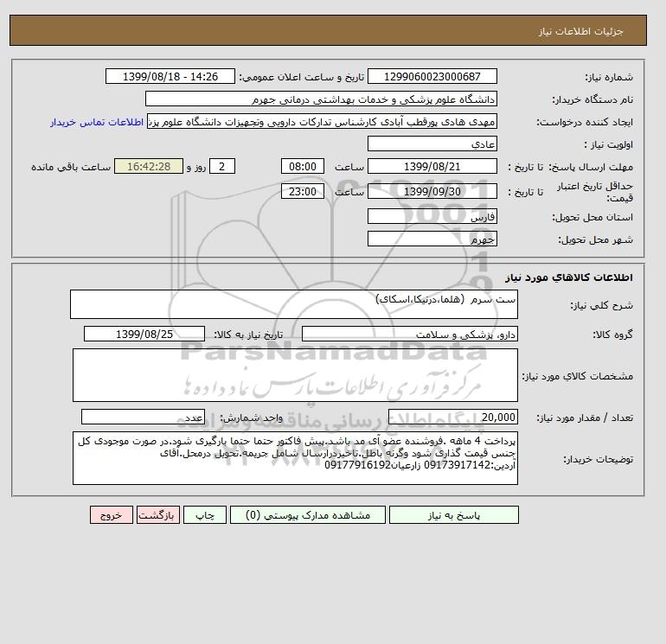Click the remaining time counter 16:42:28
The height and width of the screenshot is (644, 666).
click(x=149, y=167)
